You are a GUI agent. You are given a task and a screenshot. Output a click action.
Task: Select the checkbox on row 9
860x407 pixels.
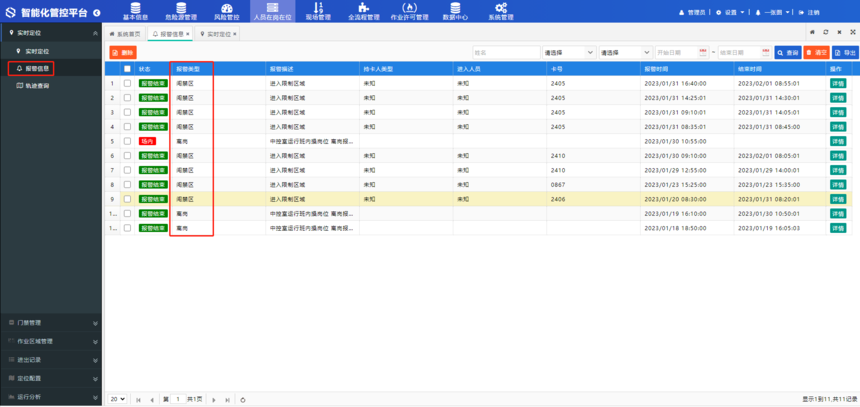point(127,199)
